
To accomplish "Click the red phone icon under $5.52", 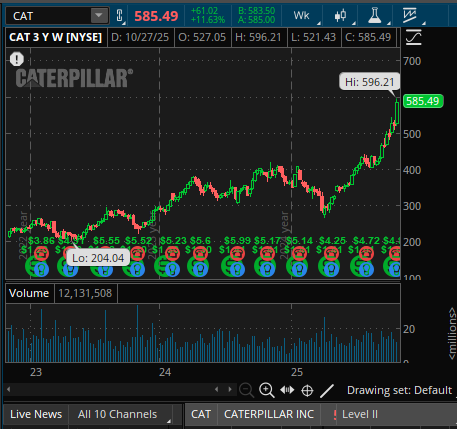I will 137,254.
